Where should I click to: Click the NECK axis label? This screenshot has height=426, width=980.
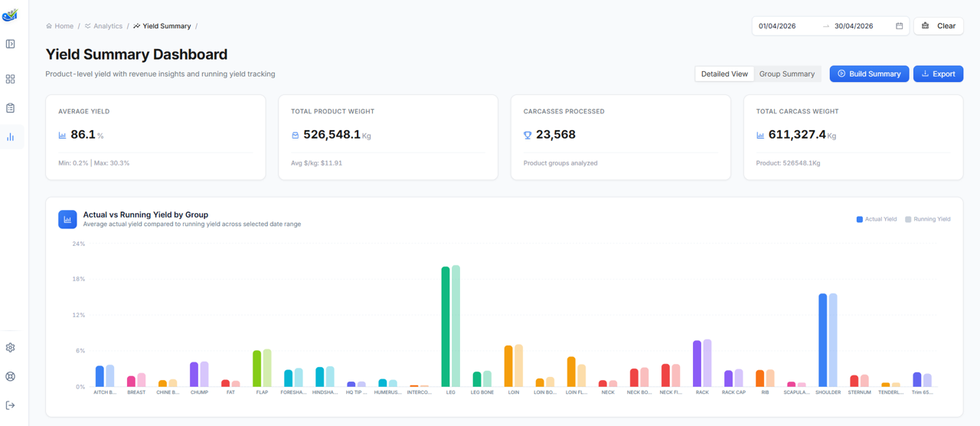608,392
